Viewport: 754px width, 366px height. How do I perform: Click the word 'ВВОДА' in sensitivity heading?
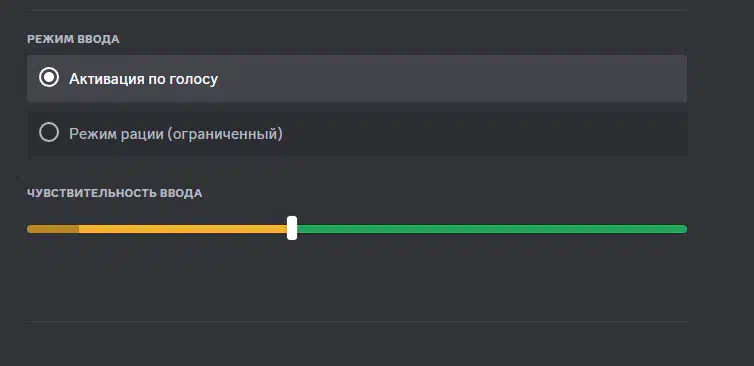click(181, 193)
